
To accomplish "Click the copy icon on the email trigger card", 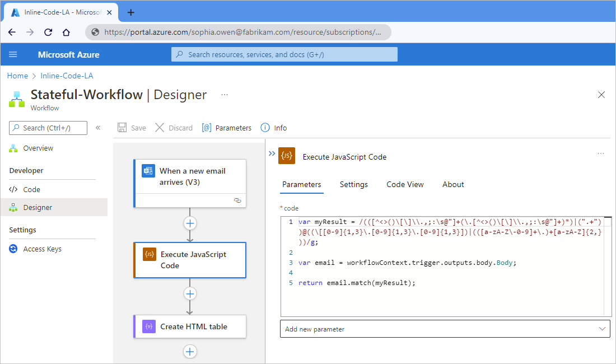I will point(237,200).
